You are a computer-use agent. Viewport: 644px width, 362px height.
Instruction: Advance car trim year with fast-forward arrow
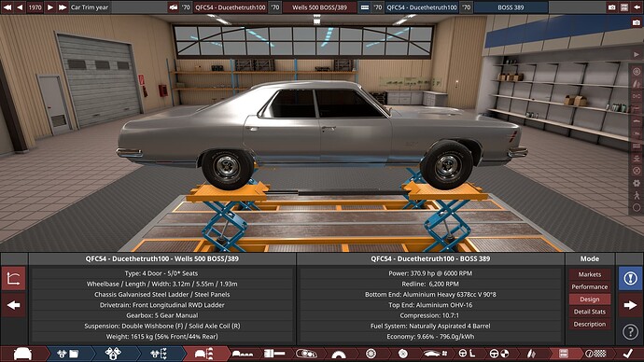point(63,7)
